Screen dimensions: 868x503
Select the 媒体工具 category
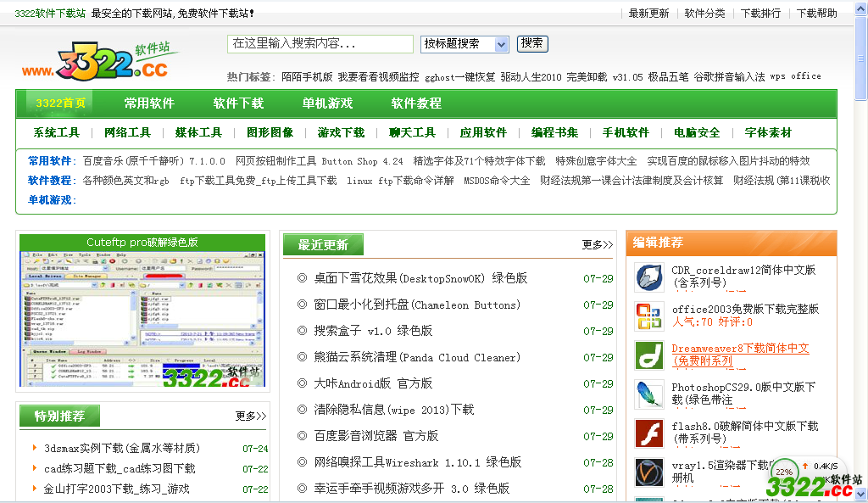(x=198, y=133)
